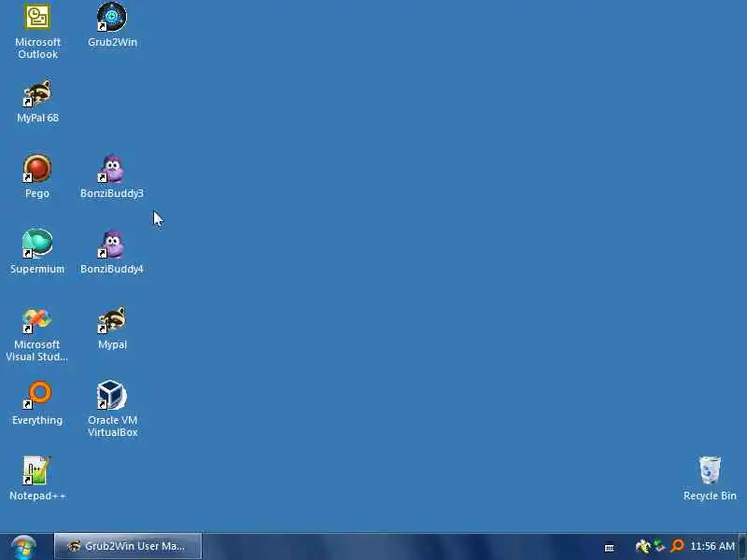Click the on-screen keyboard tray icon

click(x=609, y=548)
